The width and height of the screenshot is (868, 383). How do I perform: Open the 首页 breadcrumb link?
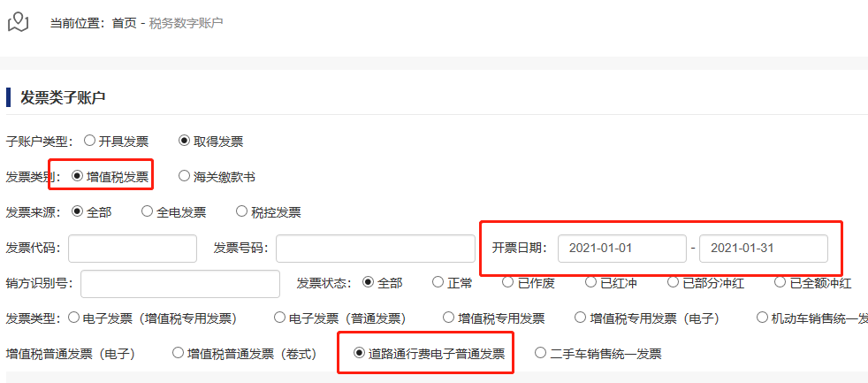[124, 24]
